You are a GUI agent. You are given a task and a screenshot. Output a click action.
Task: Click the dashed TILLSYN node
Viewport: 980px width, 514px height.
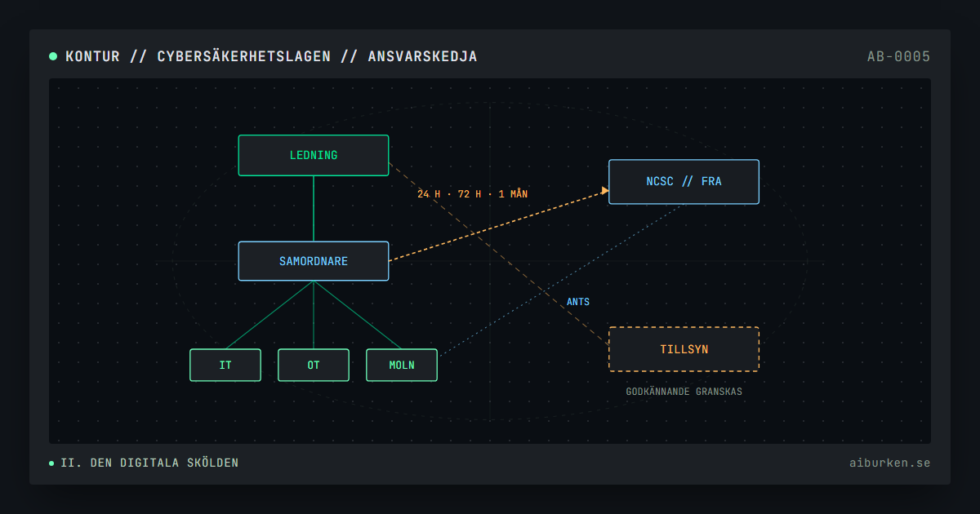point(684,349)
